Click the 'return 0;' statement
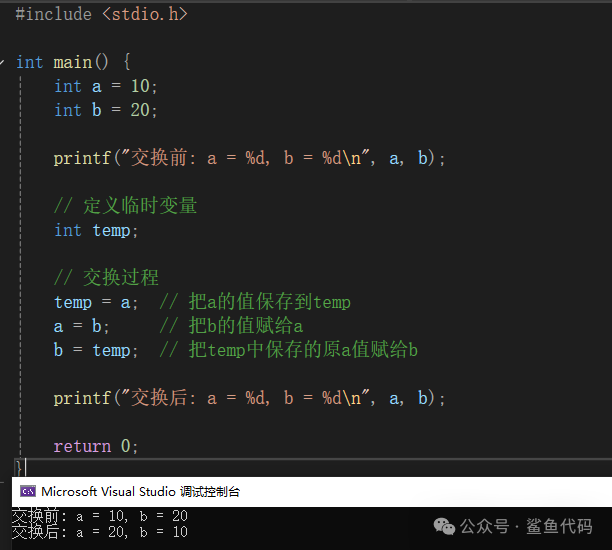The image size is (612, 550). pyautogui.click(x=96, y=446)
